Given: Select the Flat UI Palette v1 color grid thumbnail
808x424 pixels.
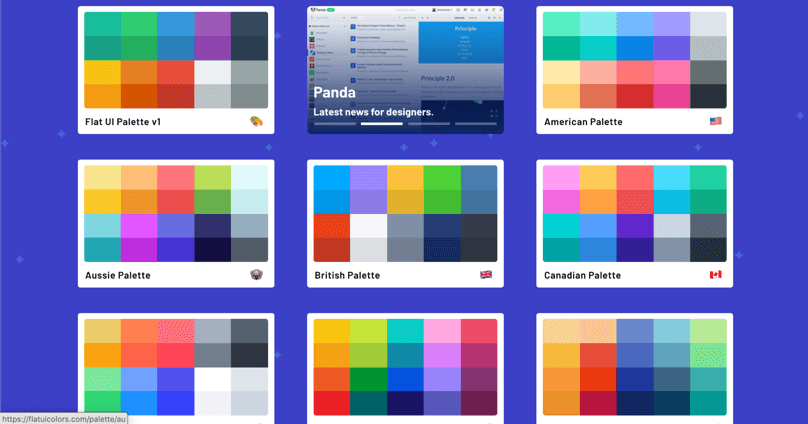Looking at the screenshot, I should 176,60.
